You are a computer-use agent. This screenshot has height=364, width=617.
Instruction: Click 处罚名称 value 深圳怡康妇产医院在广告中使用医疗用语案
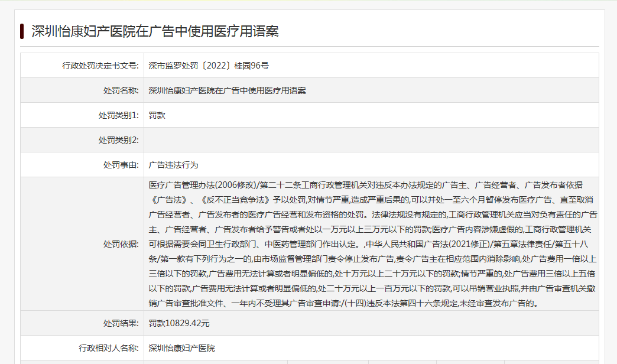(227, 90)
